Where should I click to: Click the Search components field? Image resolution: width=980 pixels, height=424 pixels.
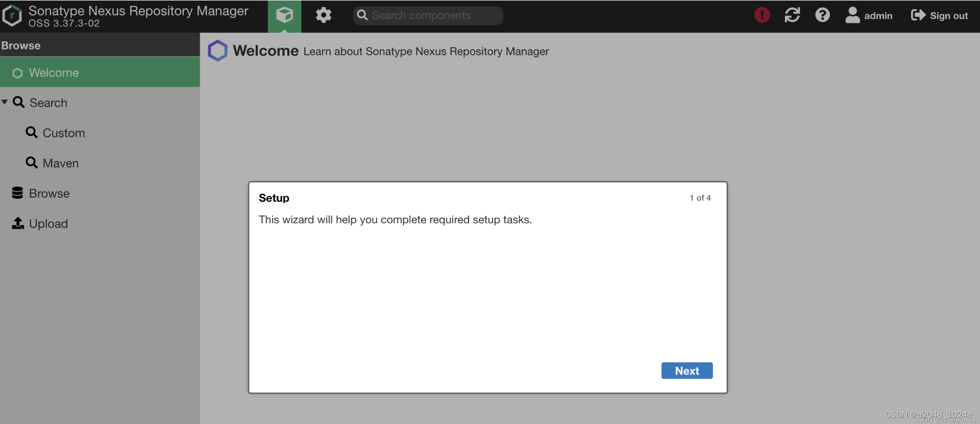coord(428,15)
